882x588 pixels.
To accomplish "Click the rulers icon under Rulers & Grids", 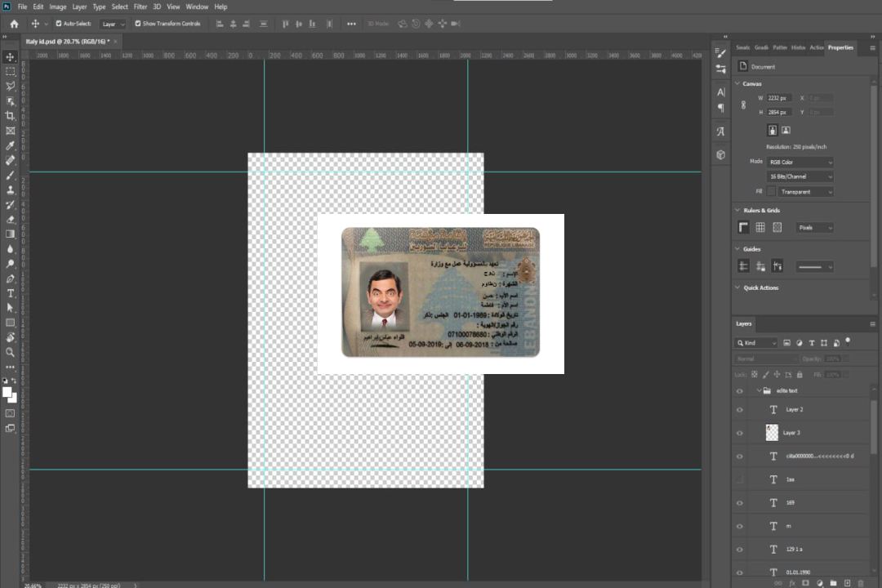I will coord(743,228).
